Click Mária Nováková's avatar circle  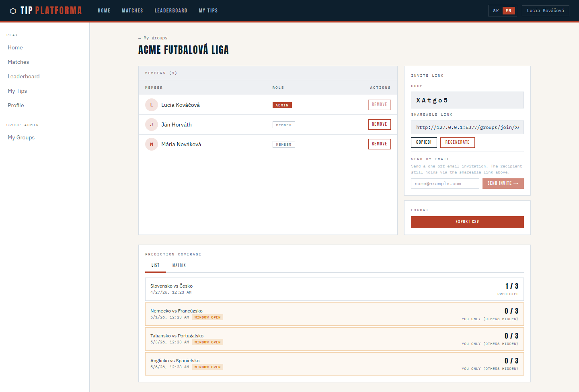[152, 144]
